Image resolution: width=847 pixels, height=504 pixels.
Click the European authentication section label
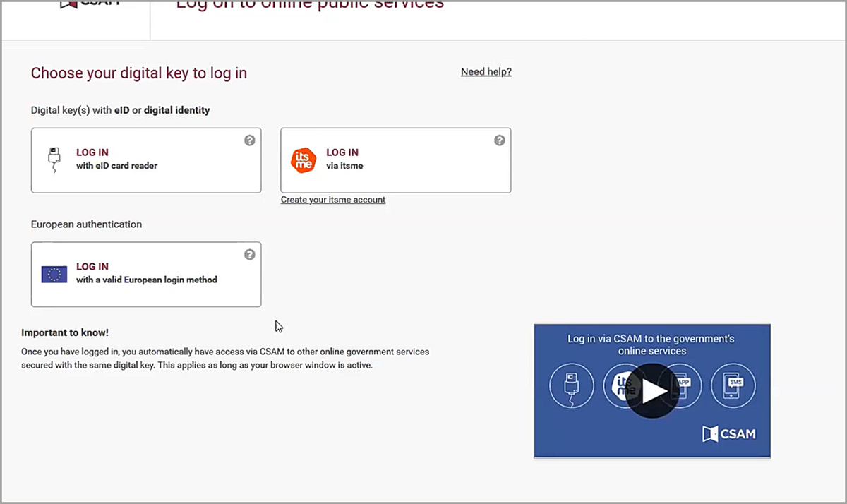[x=86, y=224]
